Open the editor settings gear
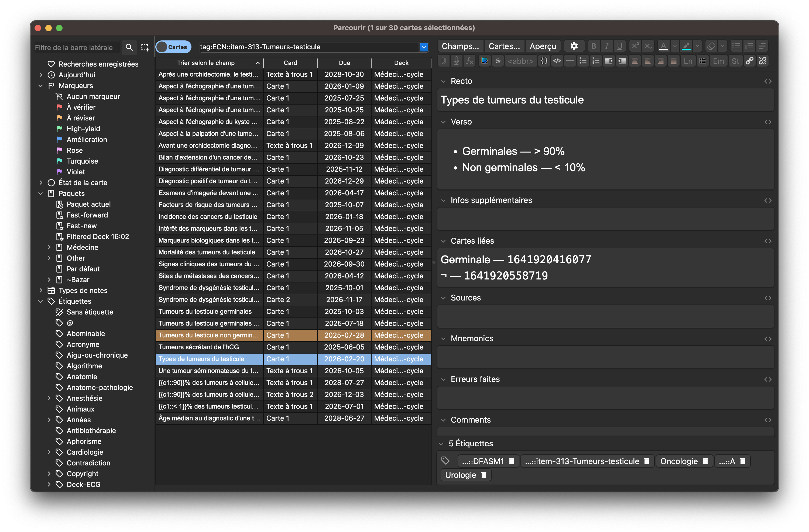This screenshot has height=532, width=809. pyautogui.click(x=574, y=46)
